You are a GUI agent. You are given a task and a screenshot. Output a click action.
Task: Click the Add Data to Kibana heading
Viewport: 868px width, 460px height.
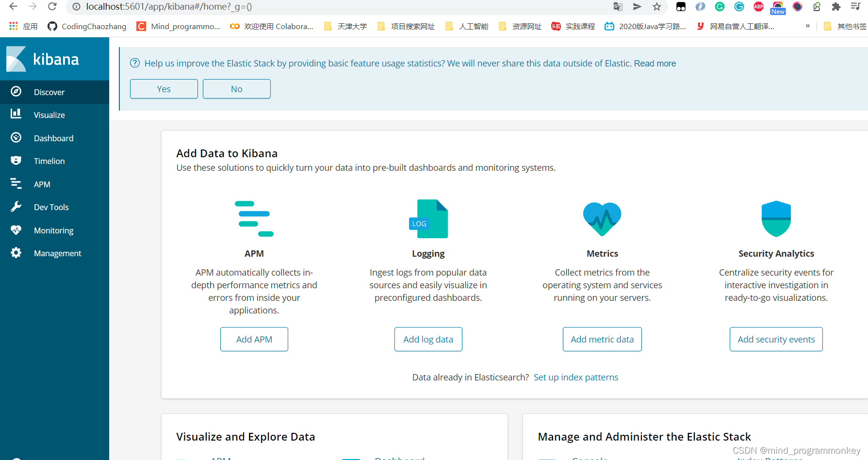(227, 153)
